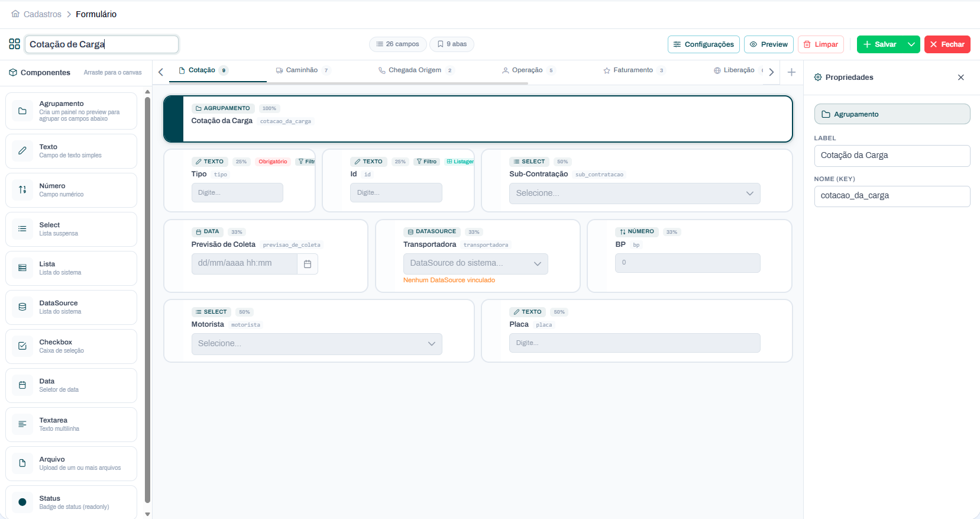Open the Motorista select dropdown
The image size is (980, 519).
[x=316, y=344]
